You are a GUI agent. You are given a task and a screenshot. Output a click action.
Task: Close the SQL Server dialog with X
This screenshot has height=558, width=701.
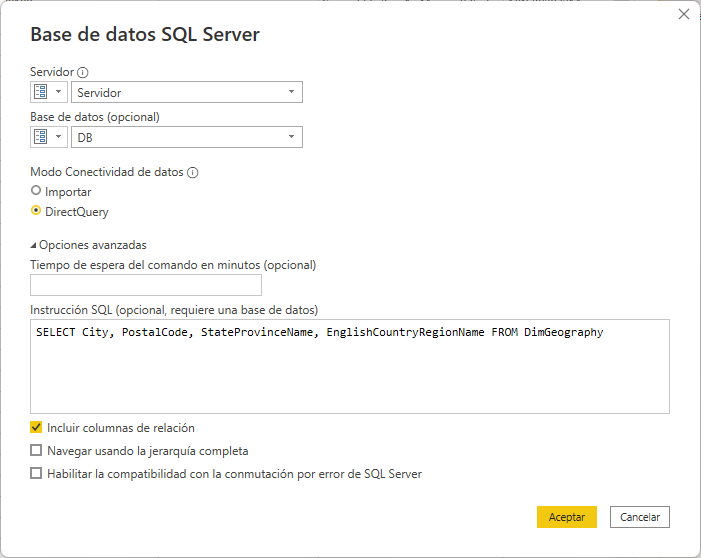click(684, 14)
